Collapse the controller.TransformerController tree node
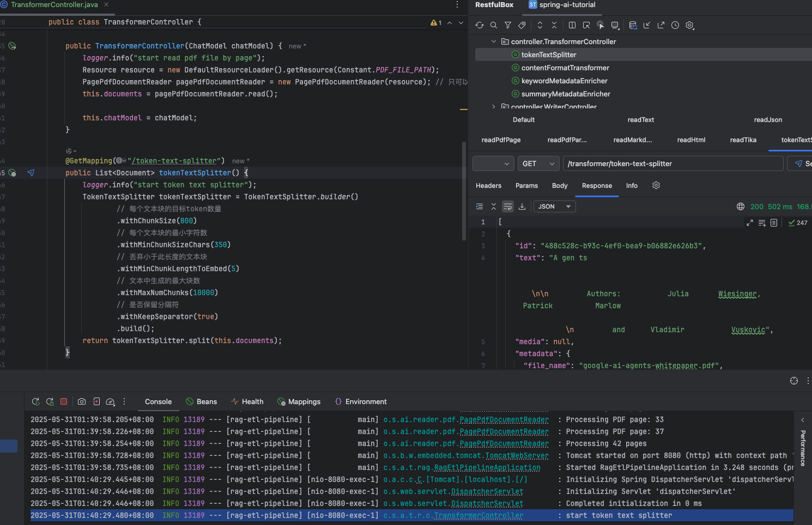Image resolution: width=812 pixels, height=525 pixels. (x=494, y=41)
